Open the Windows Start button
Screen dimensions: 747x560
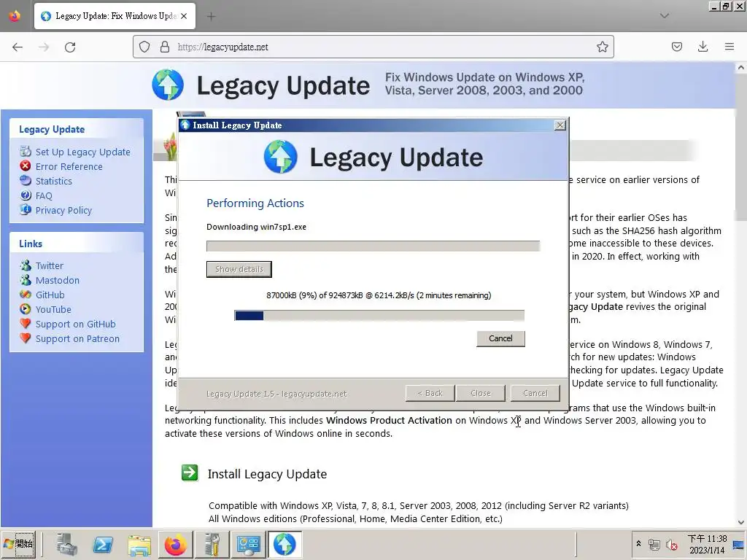(18, 544)
